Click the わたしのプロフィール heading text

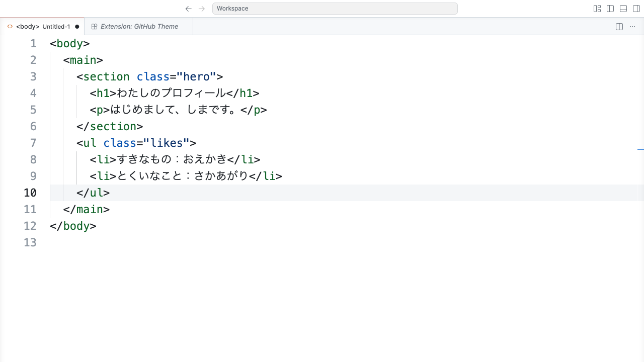[x=171, y=94]
